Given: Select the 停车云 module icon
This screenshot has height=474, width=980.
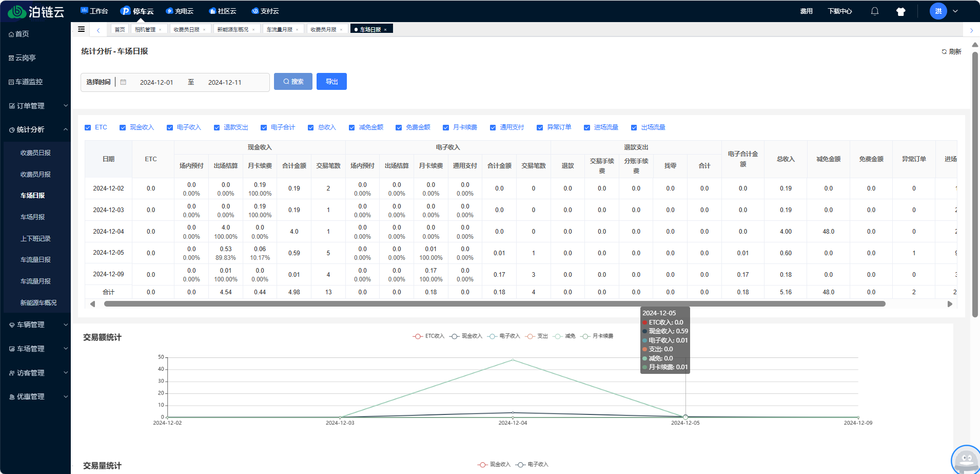Looking at the screenshot, I should click(125, 11).
